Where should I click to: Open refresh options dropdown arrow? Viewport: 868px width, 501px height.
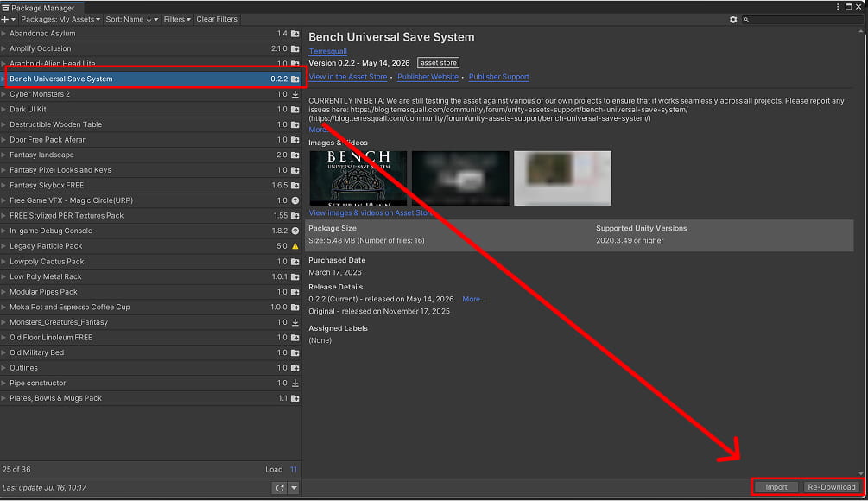(x=294, y=488)
